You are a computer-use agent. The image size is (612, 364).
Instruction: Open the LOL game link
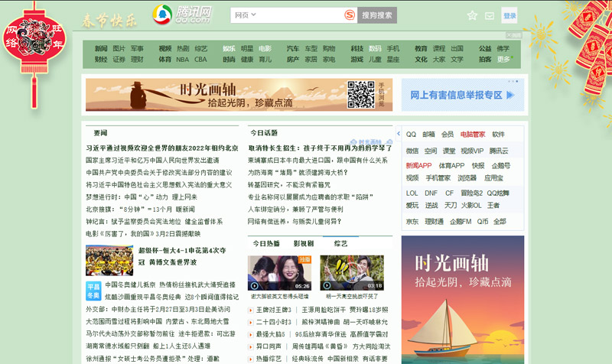[x=412, y=193]
